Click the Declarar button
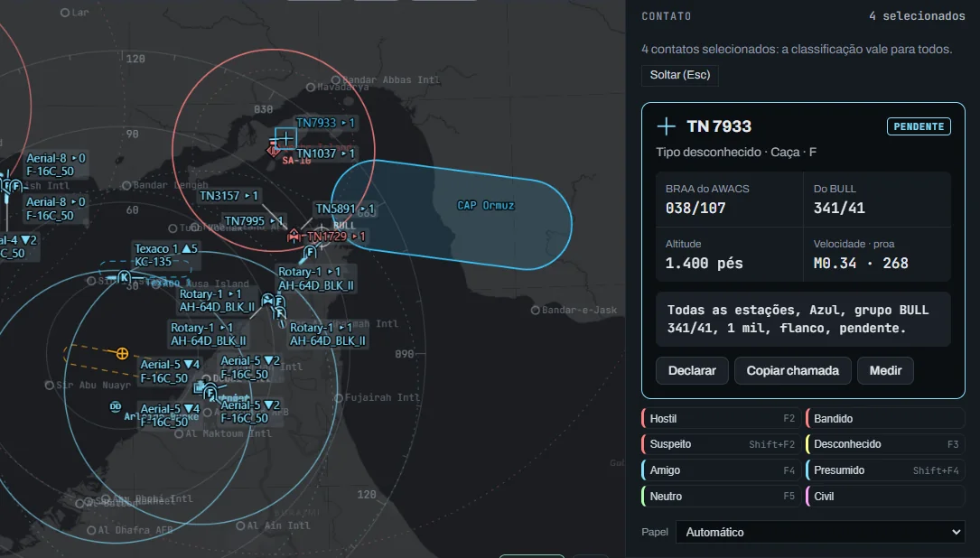The width and height of the screenshot is (980, 558). coord(692,370)
